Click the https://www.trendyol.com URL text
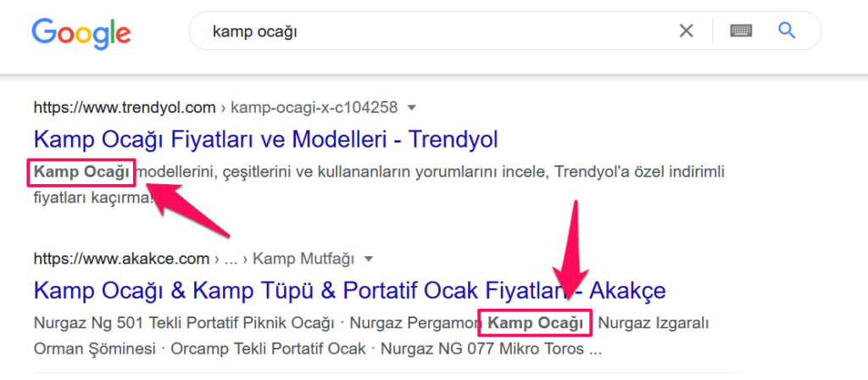This screenshot has height=380, width=868. [x=125, y=108]
